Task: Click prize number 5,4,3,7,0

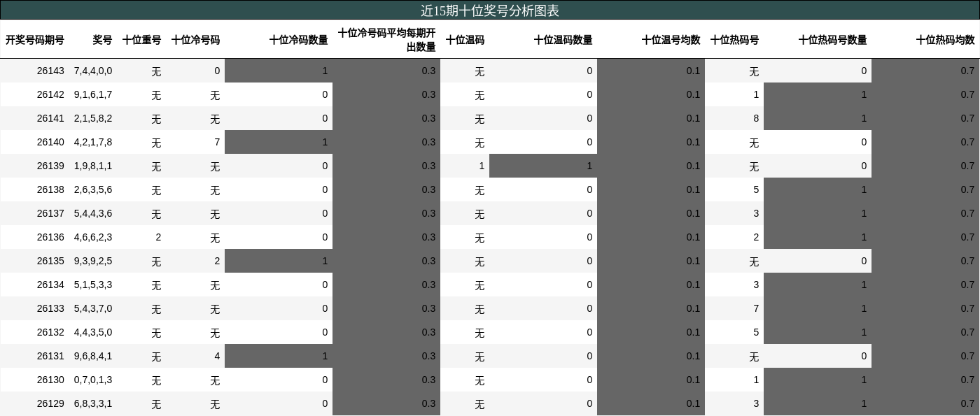Action: [x=93, y=308]
